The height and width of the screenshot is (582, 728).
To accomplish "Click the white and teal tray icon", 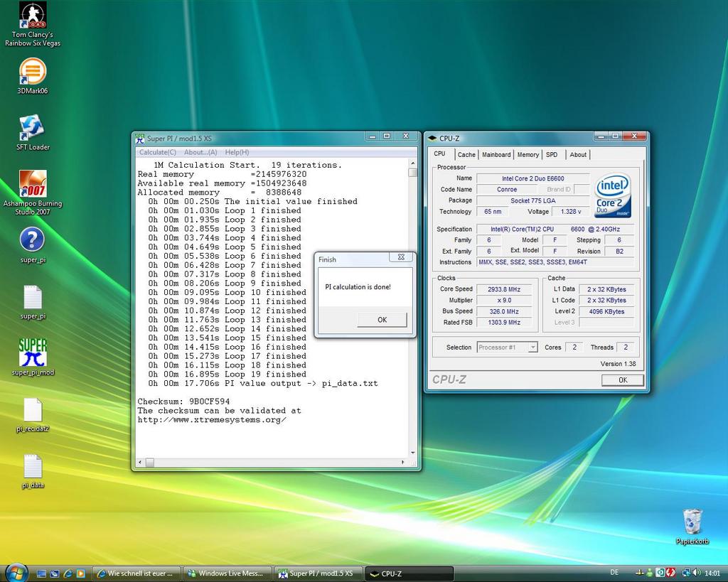I will 660,573.
